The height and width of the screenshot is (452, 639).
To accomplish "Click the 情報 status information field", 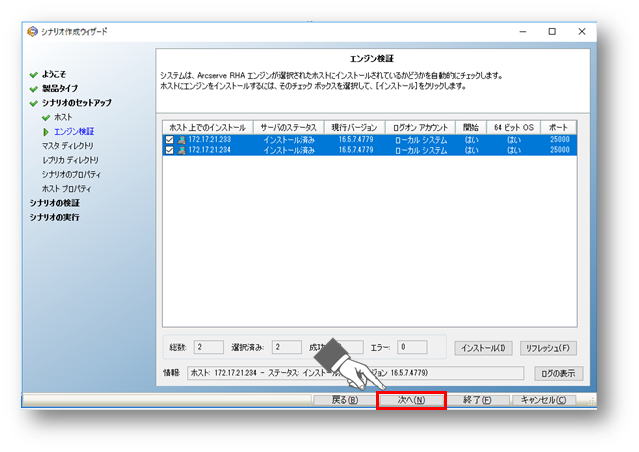I will point(355,373).
